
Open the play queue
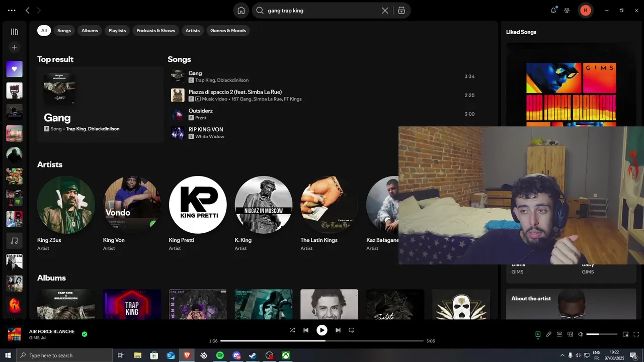[559, 334]
